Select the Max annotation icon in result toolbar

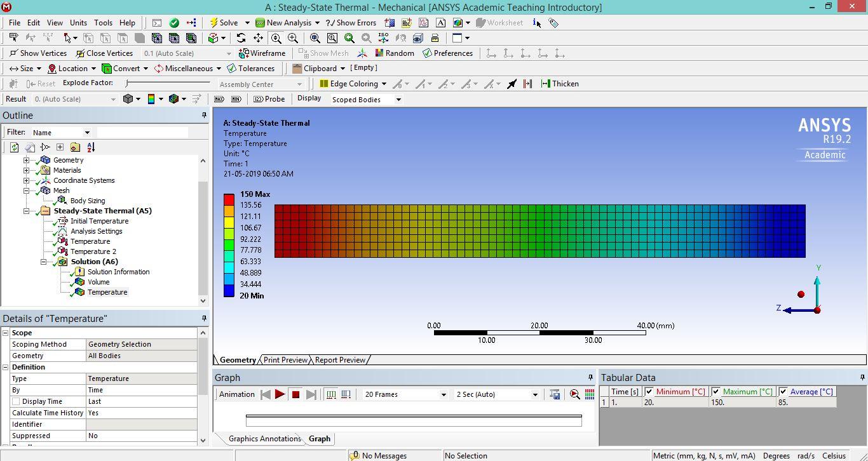[219, 99]
